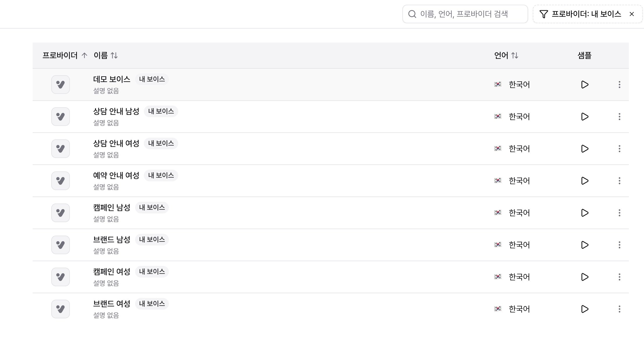
Task: Play sample for 상담 안내 여성
Action: pos(585,149)
